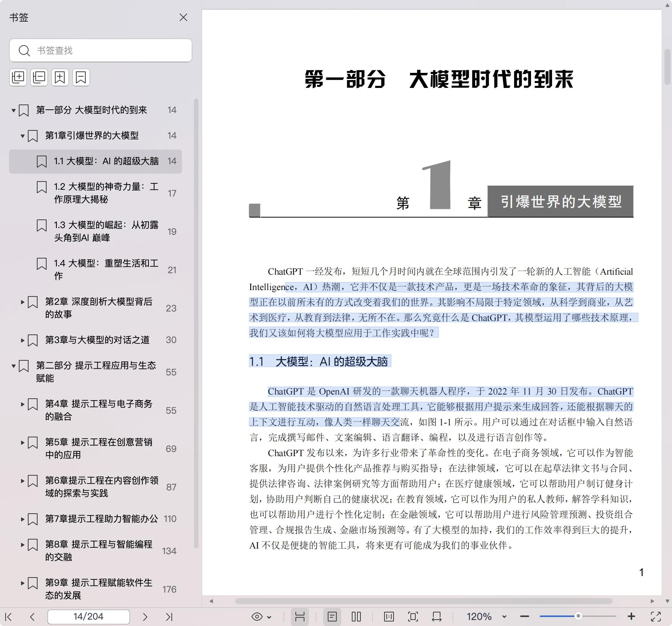The height and width of the screenshot is (626, 672).
Task: Toggle fit-width continuous scroll icon
Action: [300, 617]
